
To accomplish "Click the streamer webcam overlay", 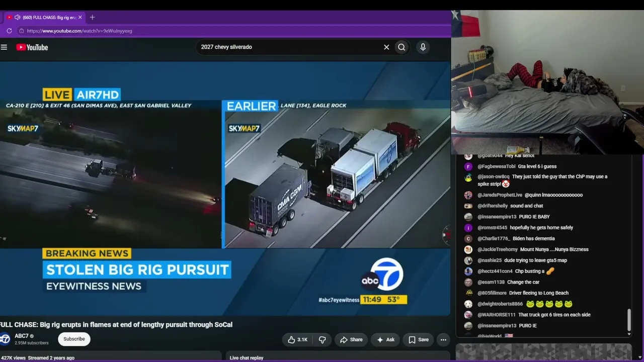I will point(547,82).
